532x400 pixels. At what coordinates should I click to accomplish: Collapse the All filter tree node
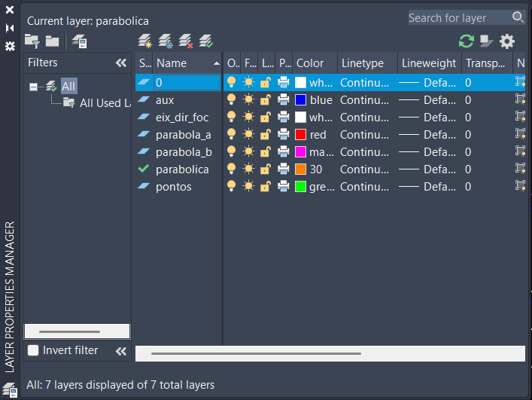point(33,87)
